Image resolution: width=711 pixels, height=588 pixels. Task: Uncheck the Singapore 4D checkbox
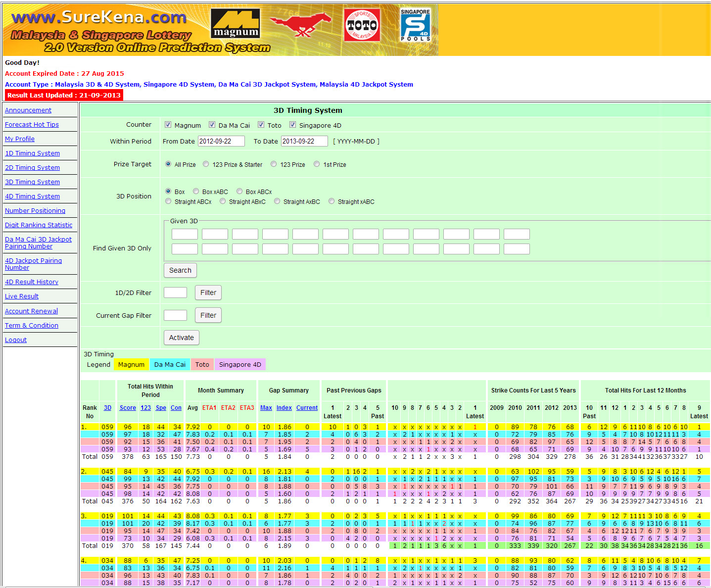pyautogui.click(x=293, y=125)
